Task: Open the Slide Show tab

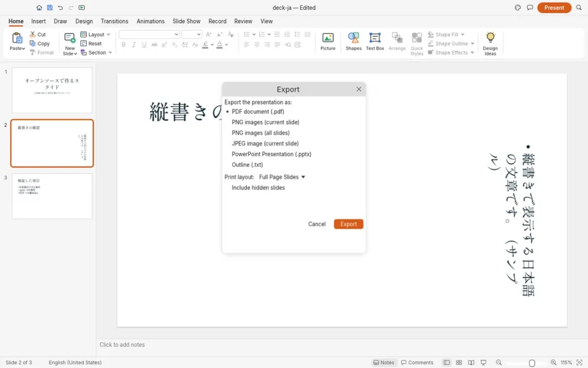Action: click(187, 21)
